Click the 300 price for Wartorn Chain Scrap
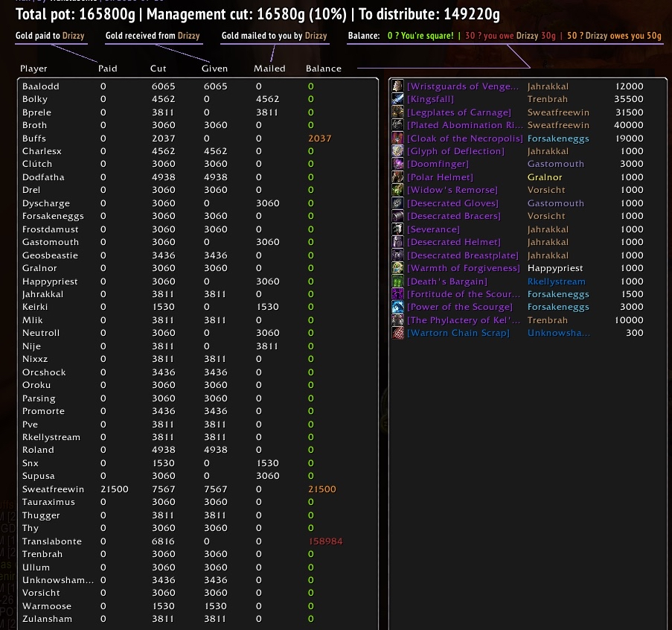Viewport: 672px width, 630px height. point(635,333)
